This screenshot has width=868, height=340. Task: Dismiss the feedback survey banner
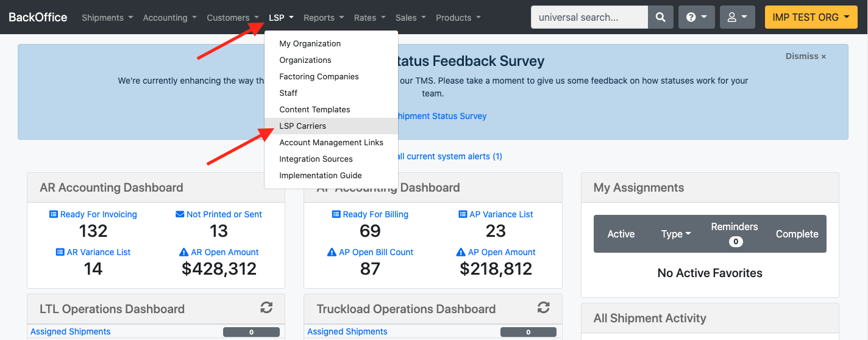(805, 56)
